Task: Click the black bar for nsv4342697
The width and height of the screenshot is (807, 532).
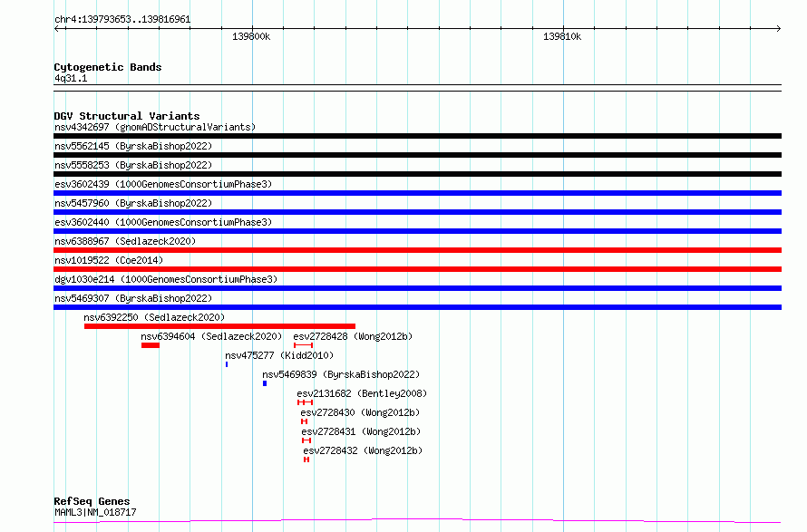Action: click(417, 136)
